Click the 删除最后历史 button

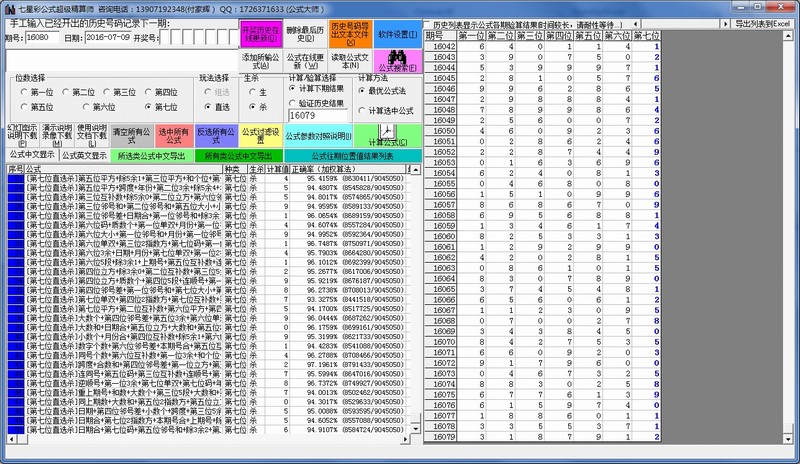coord(301,33)
